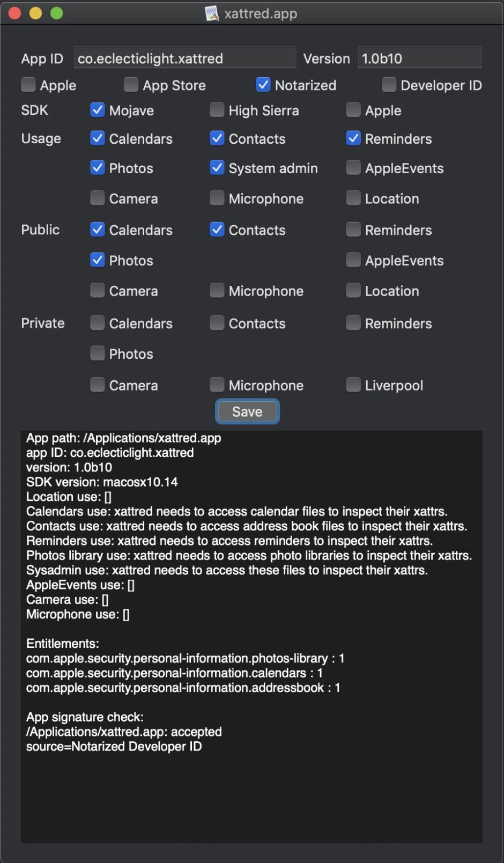Check Photos in the Private section
The height and width of the screenshot is (863, 504).
point(98,353)
